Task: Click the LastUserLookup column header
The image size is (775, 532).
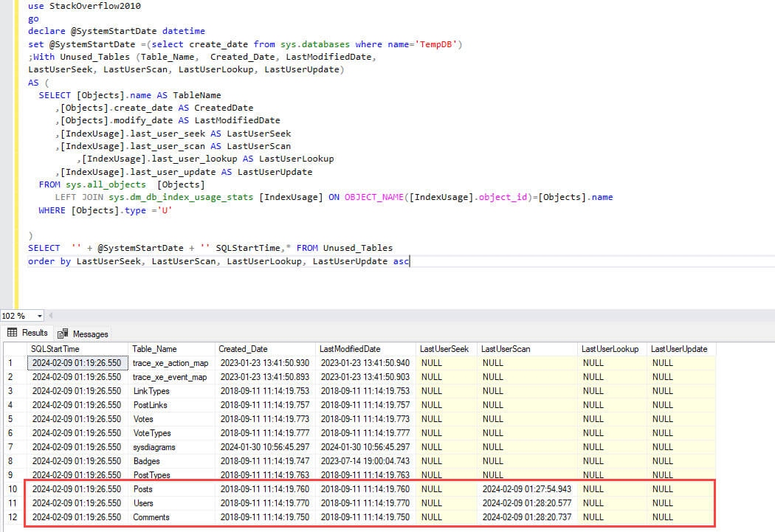Action: click(611, 349)
